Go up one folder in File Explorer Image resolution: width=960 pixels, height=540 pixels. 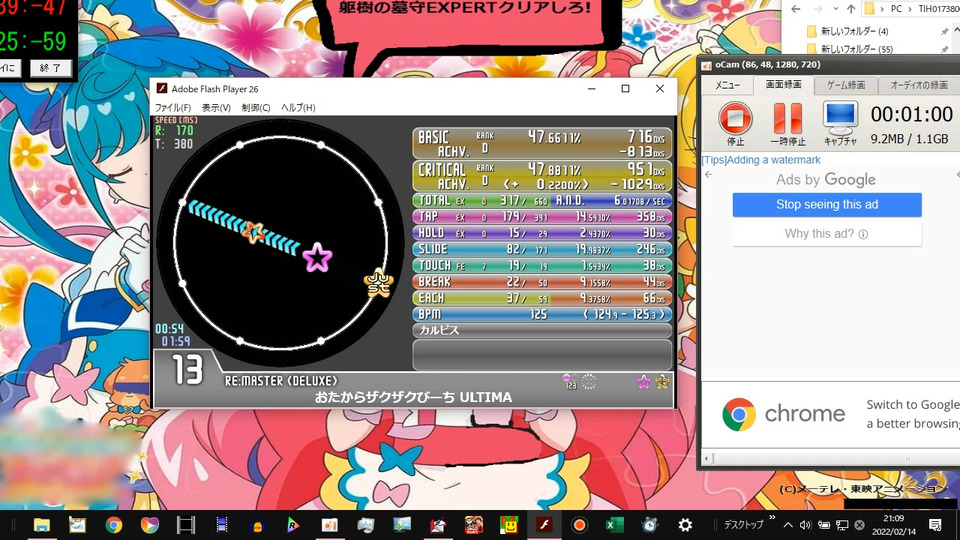click(851, 9)
